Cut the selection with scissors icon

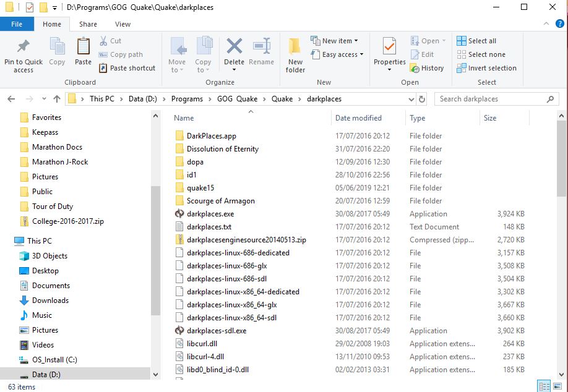pyautogui.click(x=103, y=41)
